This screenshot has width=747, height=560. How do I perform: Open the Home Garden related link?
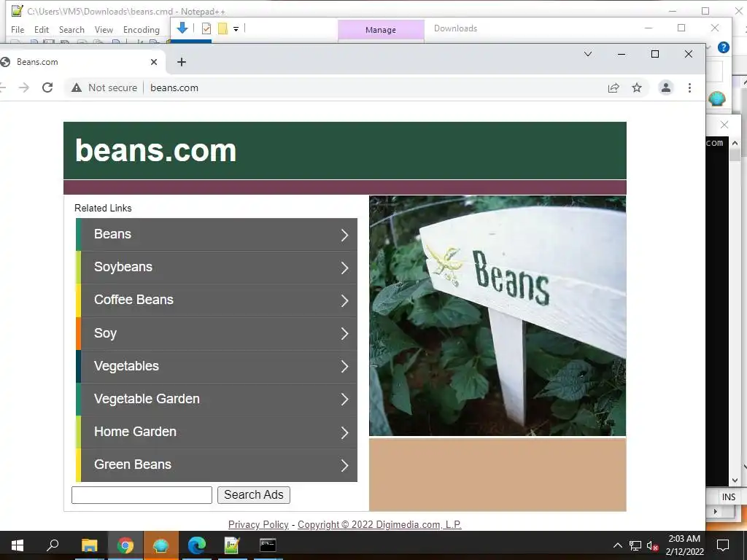216,432
